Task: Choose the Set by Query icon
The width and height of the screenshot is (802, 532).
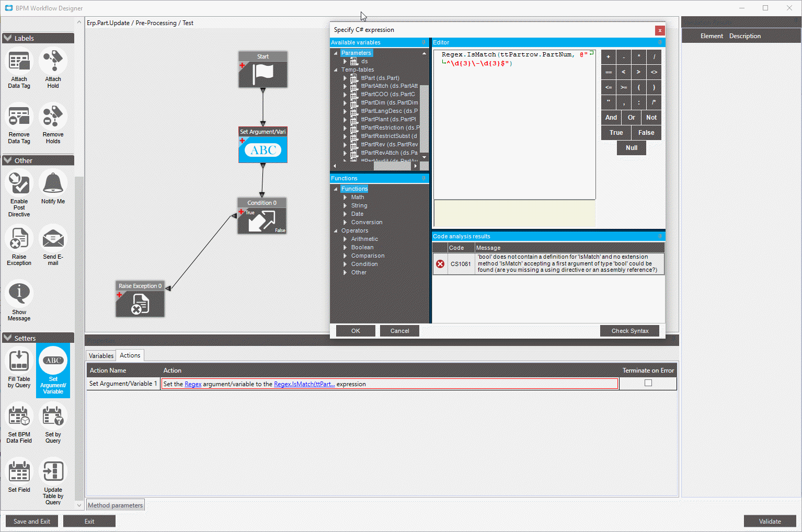Action: pyautogui.click(x=53, y=417)
